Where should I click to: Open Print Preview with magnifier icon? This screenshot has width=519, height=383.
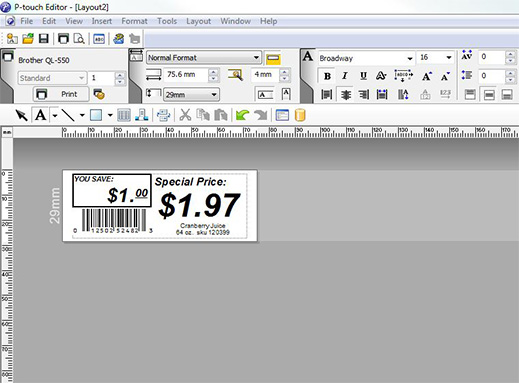click(x=79, y=39)
